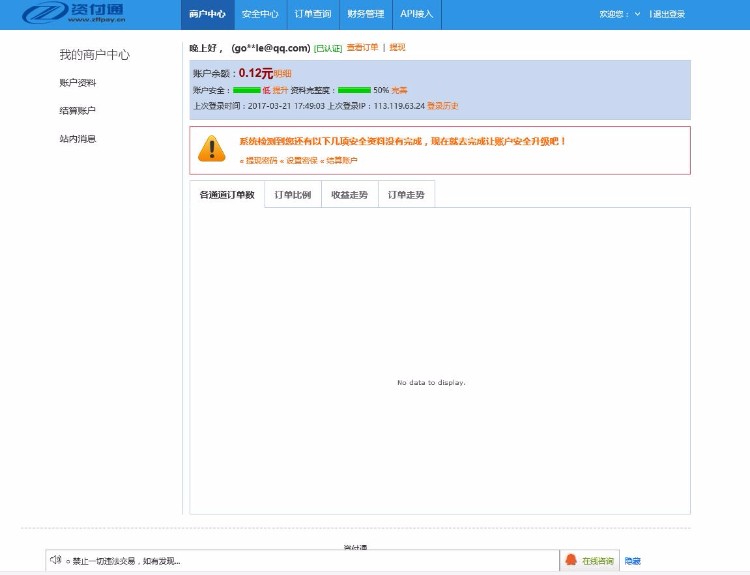Click the QQ penguin chat icon
This screenshot has height=575, width=750.
point(571,560)
